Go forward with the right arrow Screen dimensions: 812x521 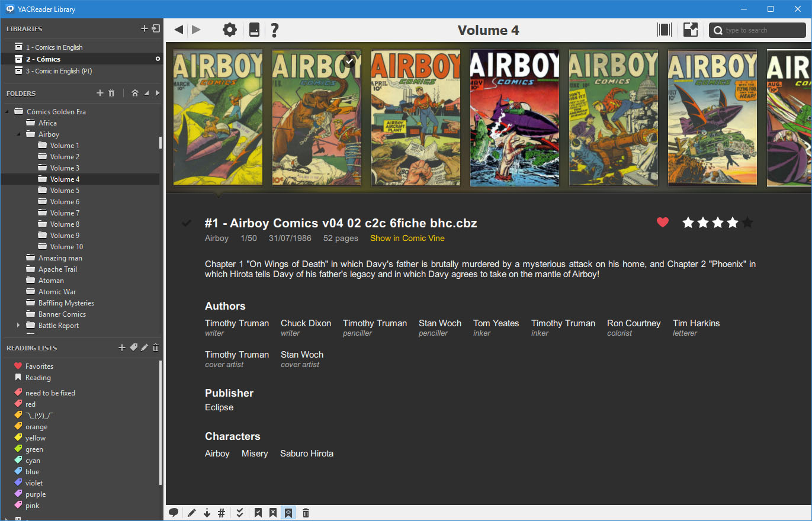(196, 30)
